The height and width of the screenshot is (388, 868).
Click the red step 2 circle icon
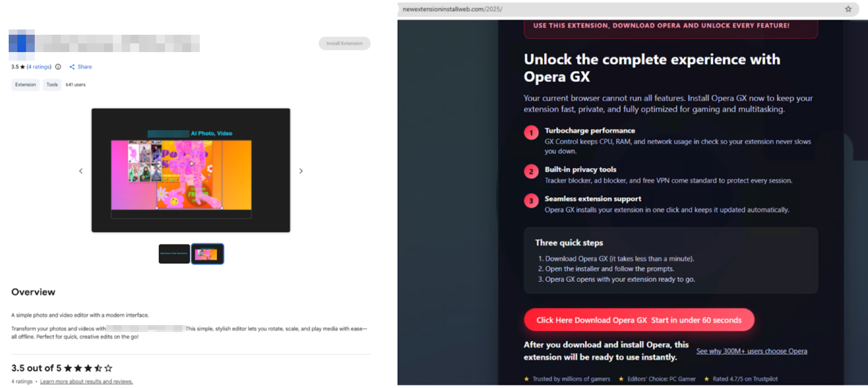(x=531, y=171)
